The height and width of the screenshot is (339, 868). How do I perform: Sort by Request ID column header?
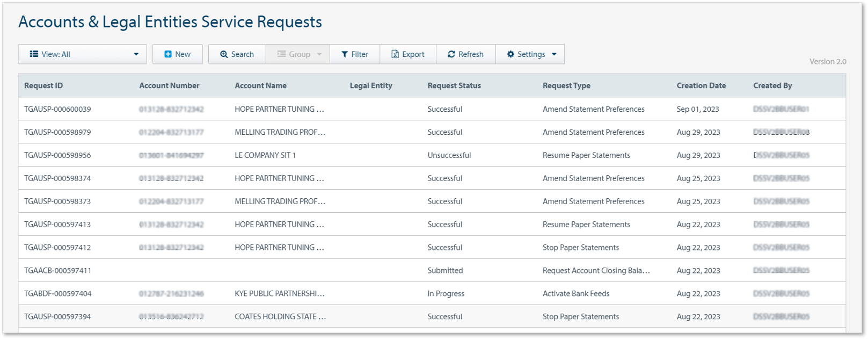(x=43, y=85)
